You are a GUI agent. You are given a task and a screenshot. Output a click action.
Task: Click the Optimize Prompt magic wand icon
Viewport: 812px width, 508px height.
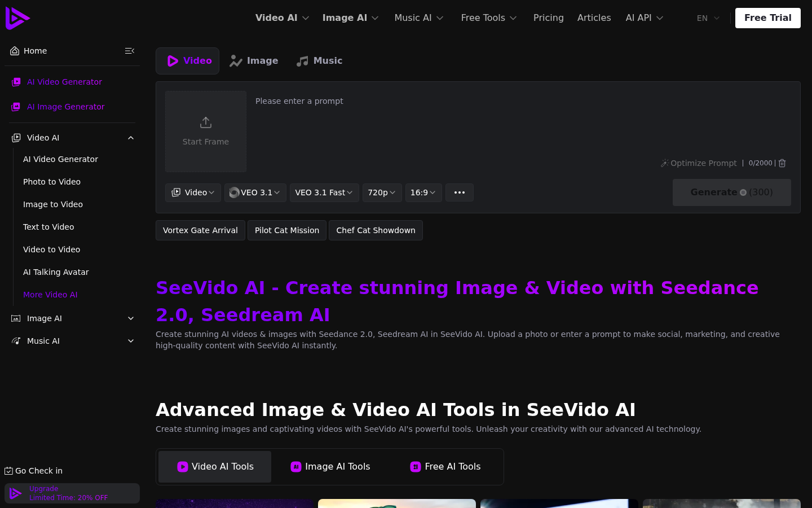coord(664,163)
